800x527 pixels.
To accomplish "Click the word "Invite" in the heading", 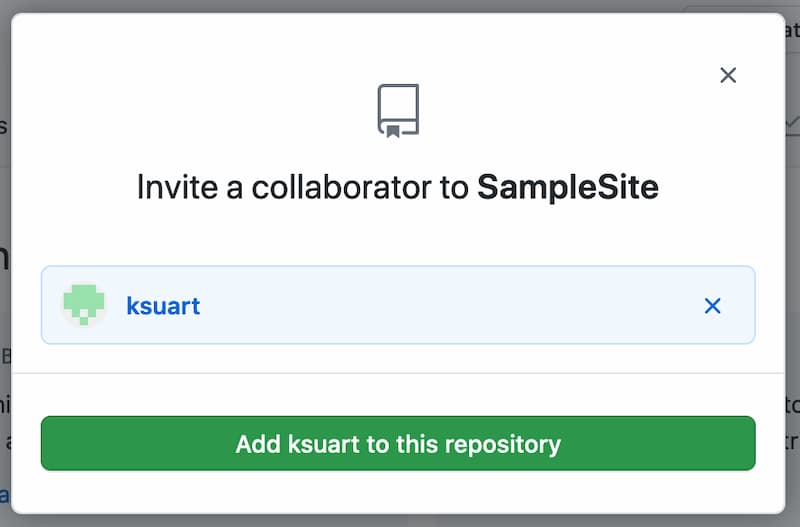I will [176, 187].
